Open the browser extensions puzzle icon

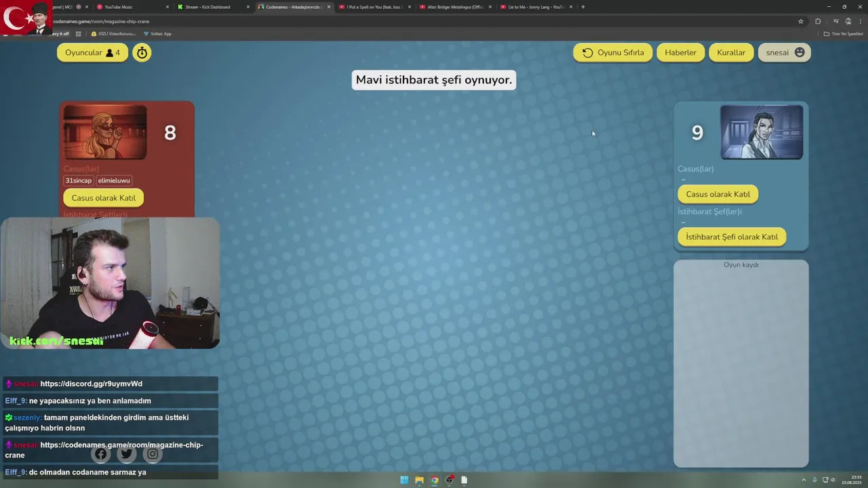[818, 21]
